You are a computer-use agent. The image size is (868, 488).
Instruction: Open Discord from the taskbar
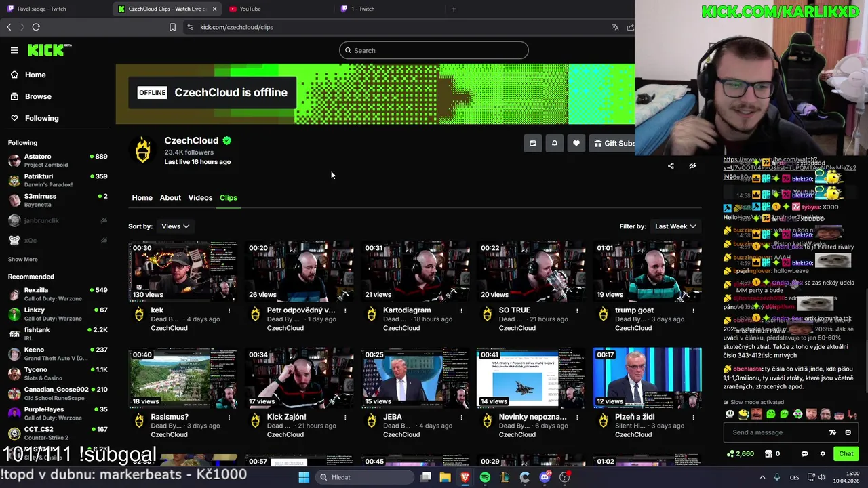coord(545,477)
